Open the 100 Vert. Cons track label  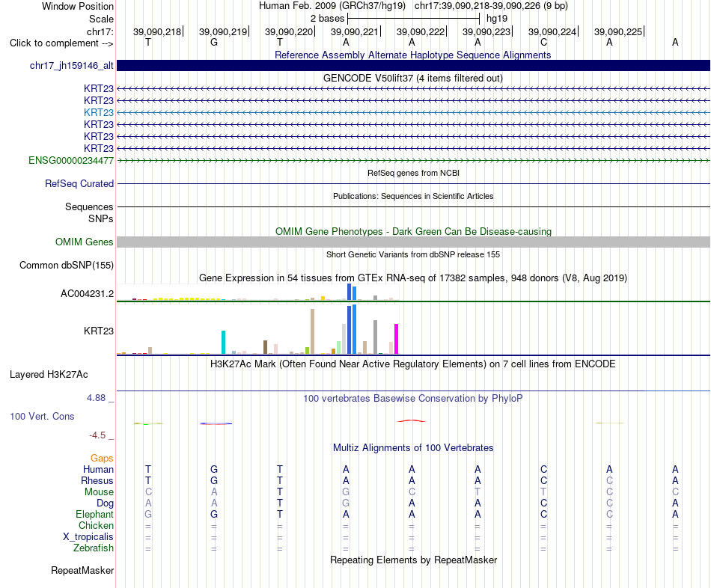pos(42,416)
